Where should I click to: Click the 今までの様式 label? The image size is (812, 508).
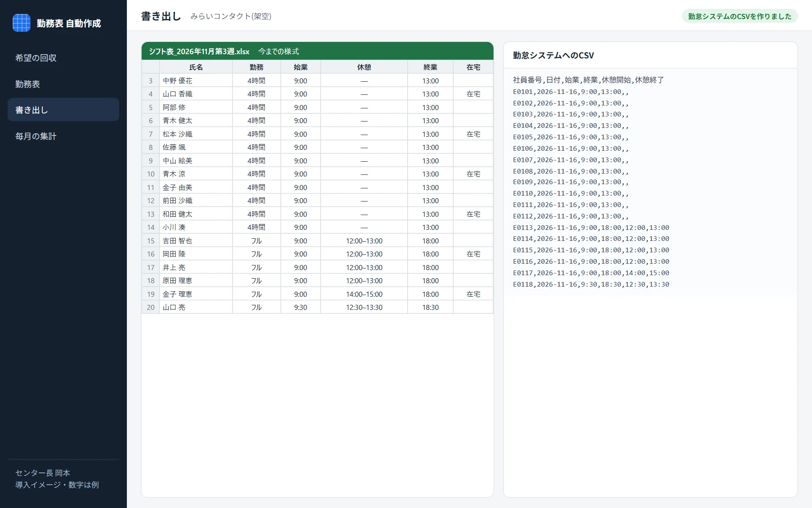(x=278, y=51)
